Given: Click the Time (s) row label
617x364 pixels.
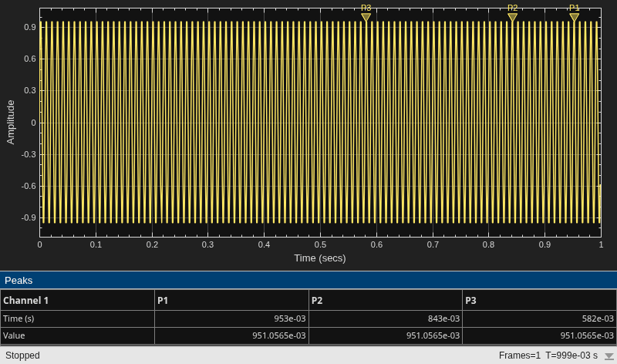Looking at the screenshot, I should coord(19,318).
